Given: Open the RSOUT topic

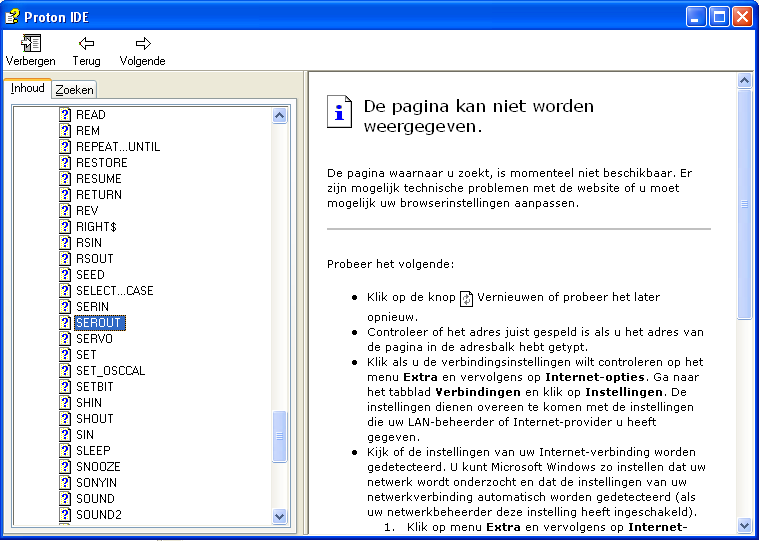Looking at the screenshot, I should click(95, 259).
